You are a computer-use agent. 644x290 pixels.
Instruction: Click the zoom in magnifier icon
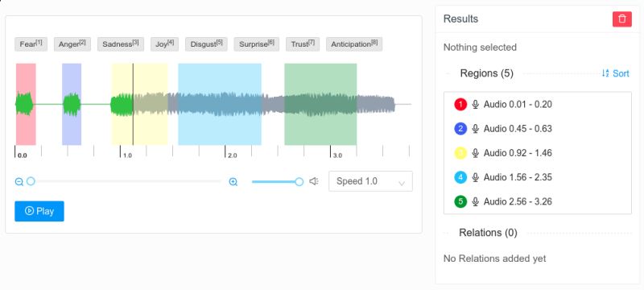233,181
